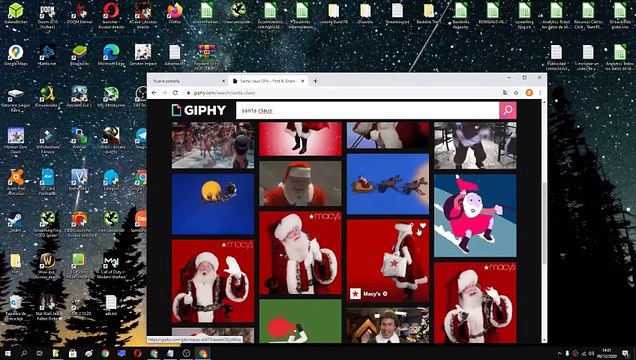Select the 'Santa claus GIFs' tab
Viewport: 636px width, 360px height.
[268, 81]
